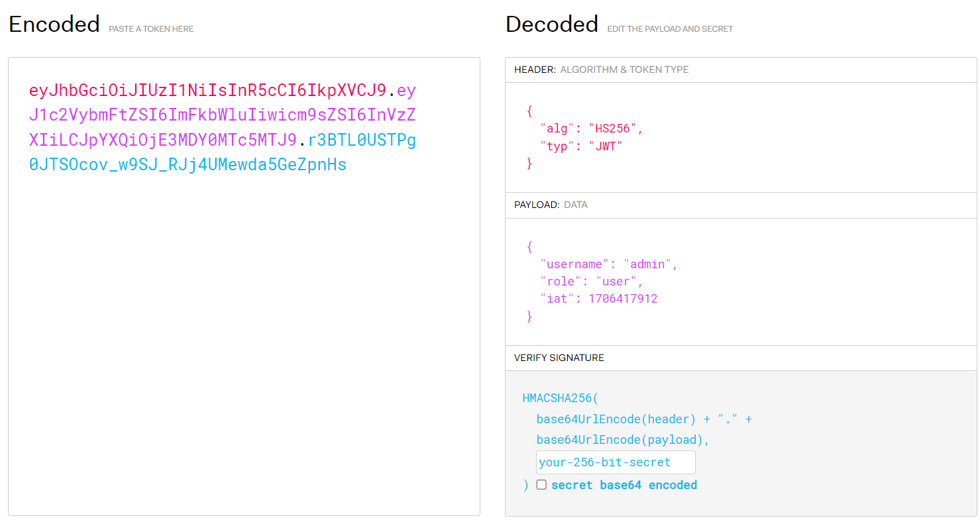Click the VERIFY SIGNATURE section label
Screen dimensions: 980x520
pos(559,358)
